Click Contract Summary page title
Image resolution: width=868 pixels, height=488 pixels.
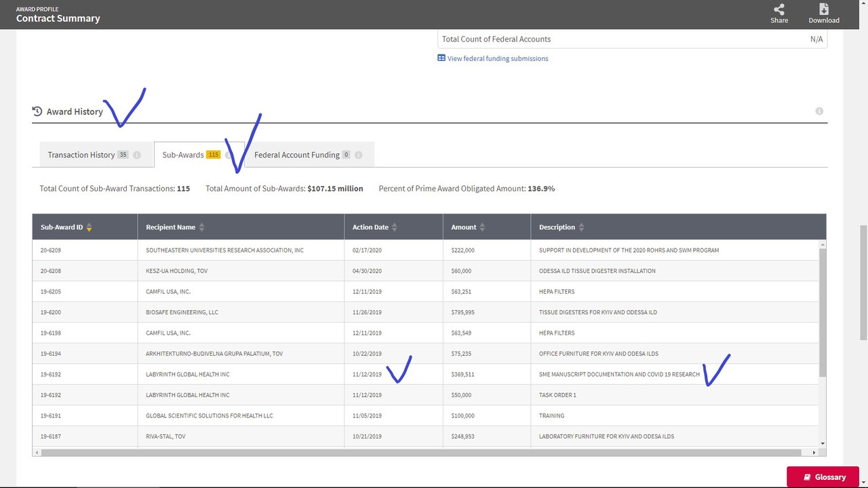coord(58,18)
